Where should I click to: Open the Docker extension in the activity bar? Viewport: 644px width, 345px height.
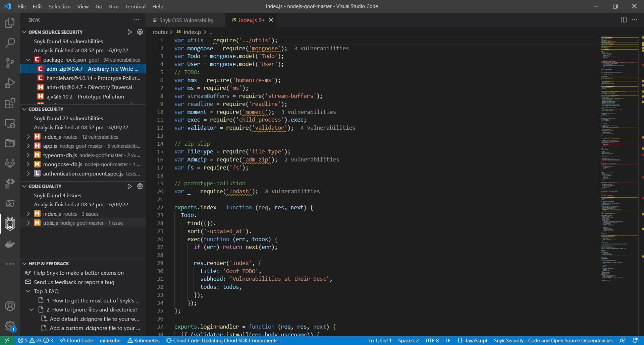10,244
